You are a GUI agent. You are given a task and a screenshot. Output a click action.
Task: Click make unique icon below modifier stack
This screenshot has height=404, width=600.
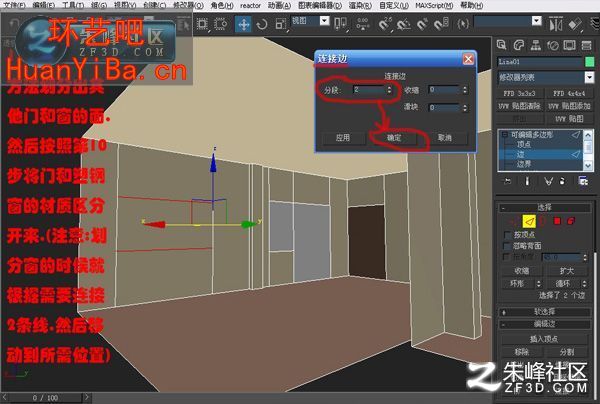point(548,181)
